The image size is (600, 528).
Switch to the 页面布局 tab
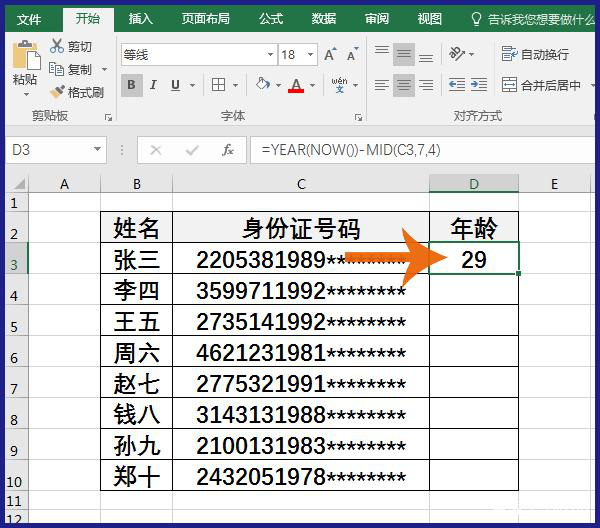[x=205, y=18]
